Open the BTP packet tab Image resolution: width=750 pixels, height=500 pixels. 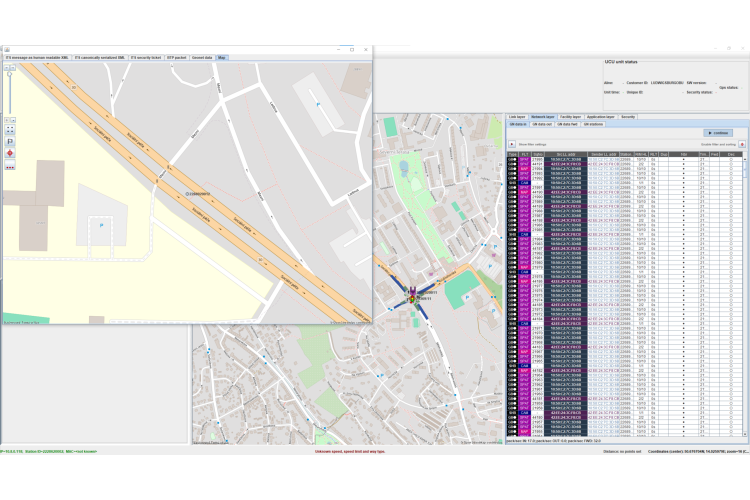pyautogui.click(x=176, y=57)
